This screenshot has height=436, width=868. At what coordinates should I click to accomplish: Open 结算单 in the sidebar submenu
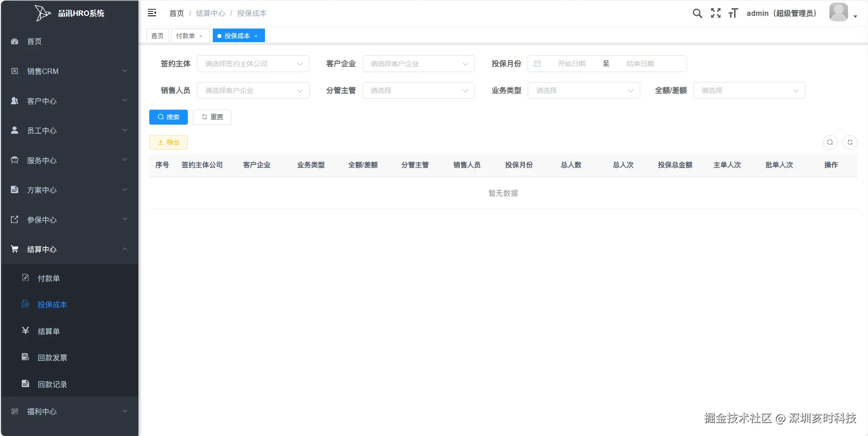pos(49,331)
